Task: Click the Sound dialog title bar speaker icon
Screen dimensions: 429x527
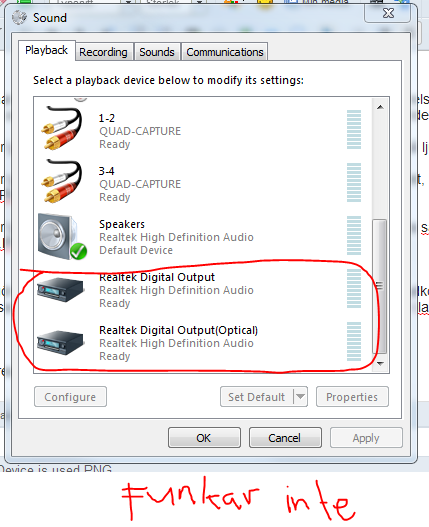Action: coord(19,17)
